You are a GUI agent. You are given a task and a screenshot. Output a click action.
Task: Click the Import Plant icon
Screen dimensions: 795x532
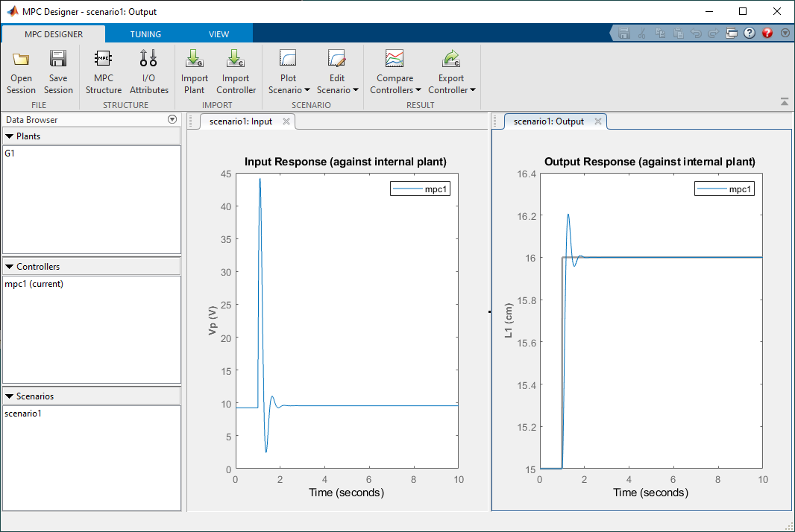coord(195,60)
